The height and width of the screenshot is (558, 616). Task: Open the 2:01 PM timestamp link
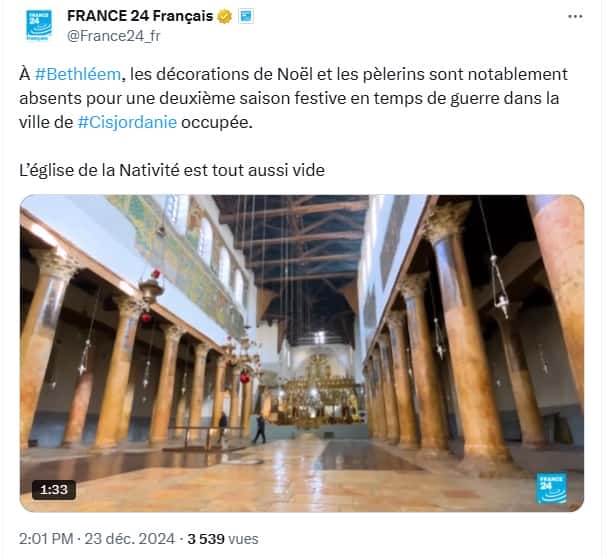[46, 538]
